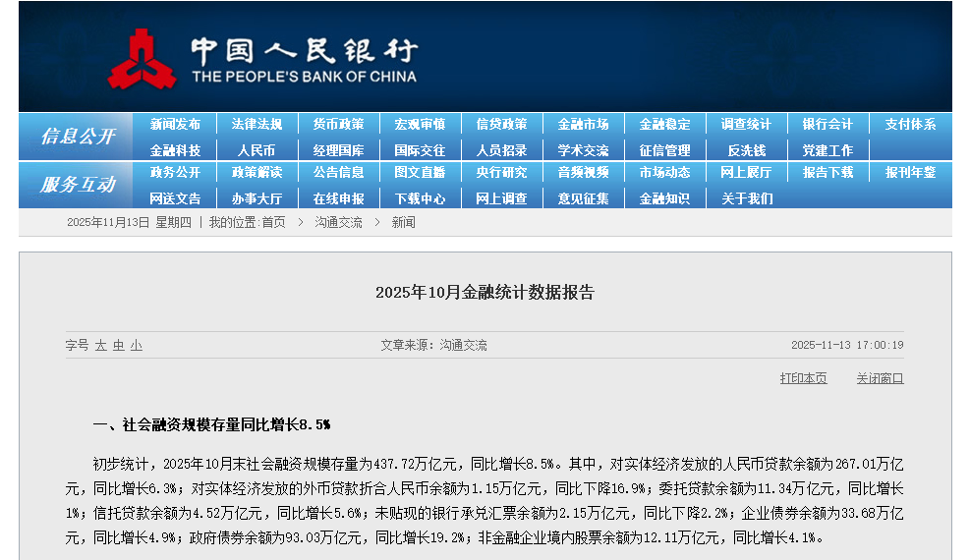Open 银行会计 navigation item
The image size is (970, 560).
[827, 124]
